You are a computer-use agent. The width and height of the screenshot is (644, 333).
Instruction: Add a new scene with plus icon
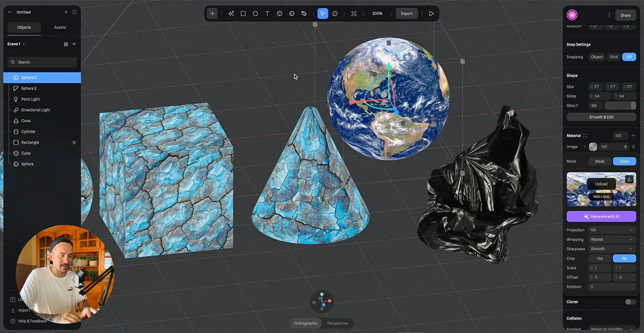tap(74, 44)
